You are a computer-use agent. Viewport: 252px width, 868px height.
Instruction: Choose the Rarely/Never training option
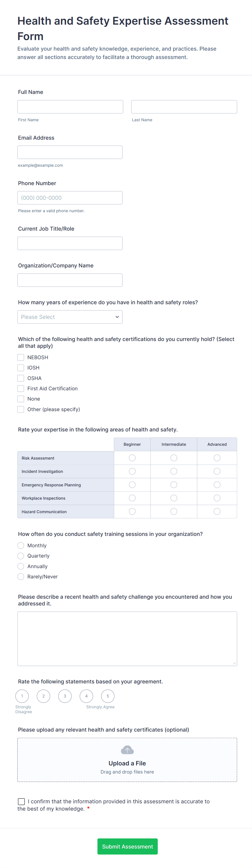[x=21, y=577]
